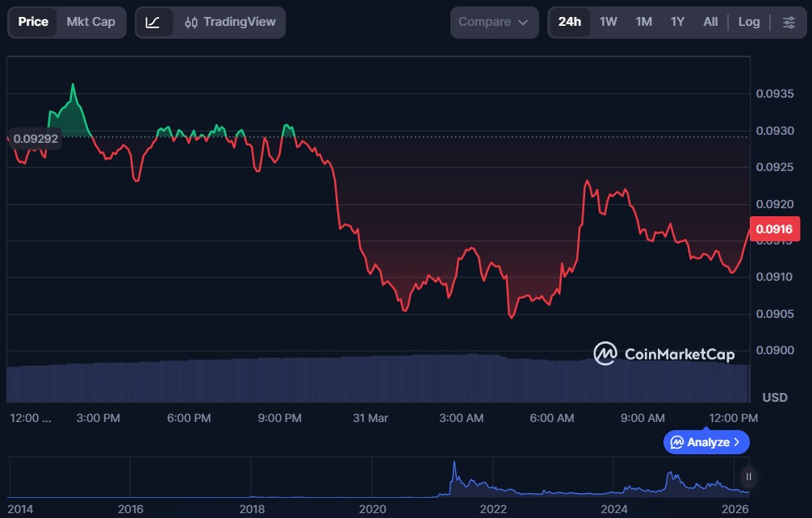Click the 2021 peak in the mini history chart
812x518 pixels.
454,470
